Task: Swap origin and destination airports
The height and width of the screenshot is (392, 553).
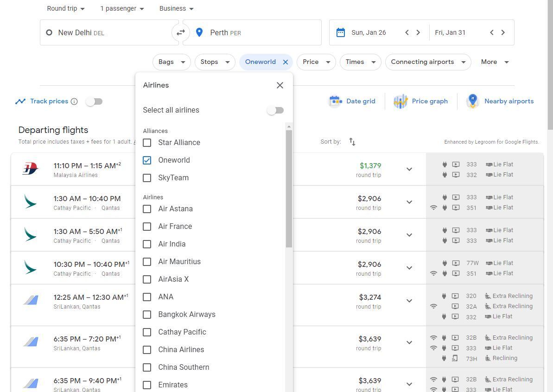Action: click(181, 32)
